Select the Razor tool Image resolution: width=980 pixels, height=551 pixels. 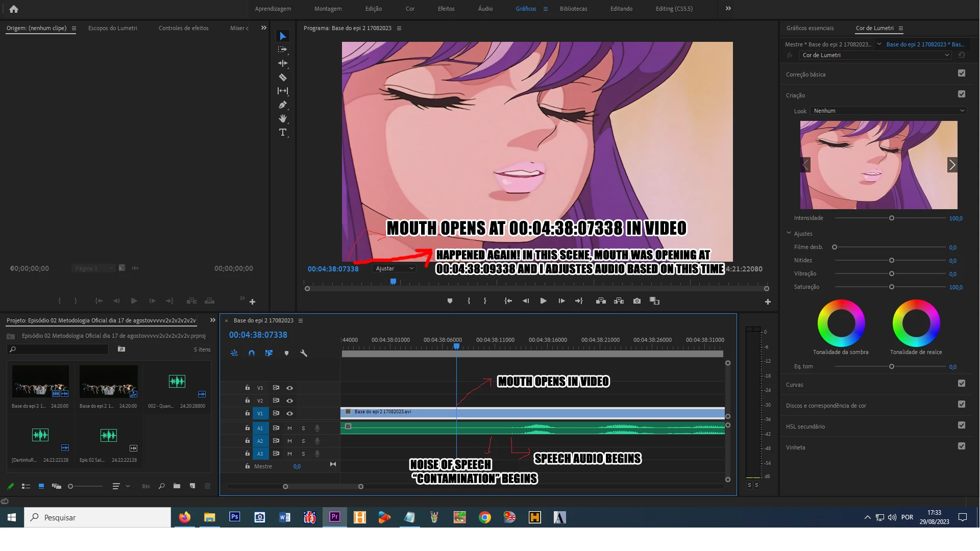(283, 77)
